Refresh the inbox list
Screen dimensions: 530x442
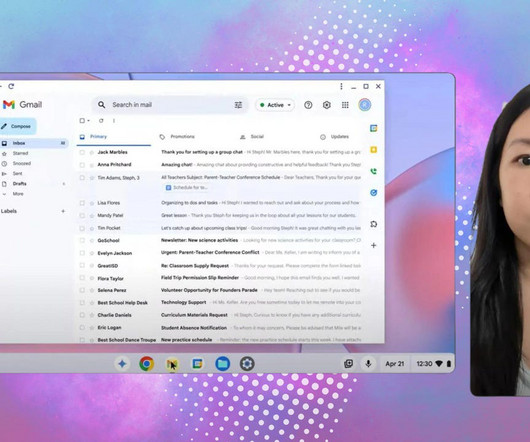click(x=101, y=121)
